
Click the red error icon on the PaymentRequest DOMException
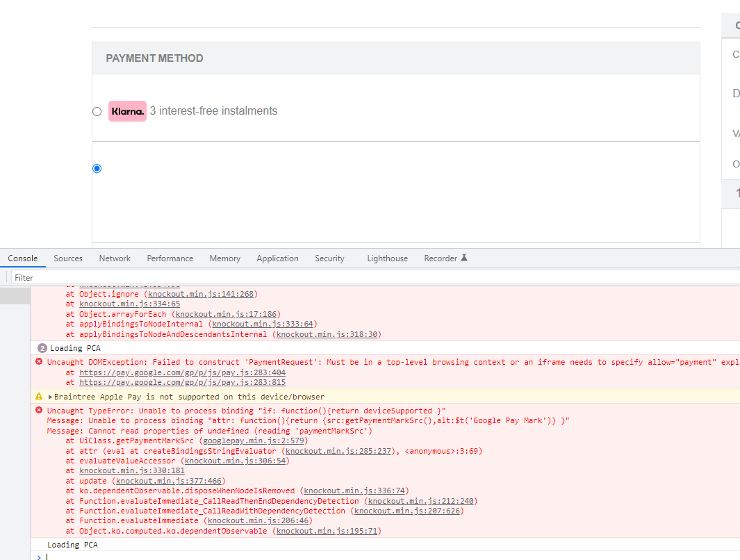(38, 361)
